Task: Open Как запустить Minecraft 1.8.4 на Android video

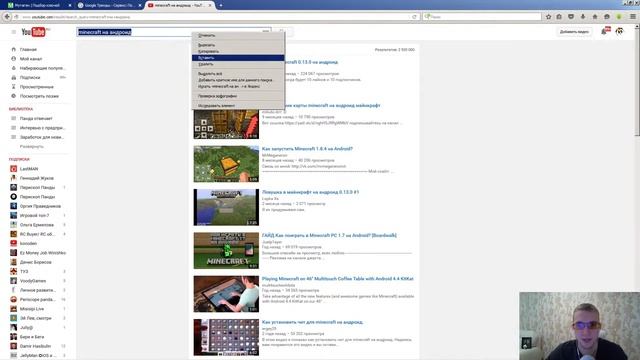Action: tap(307, 149)
